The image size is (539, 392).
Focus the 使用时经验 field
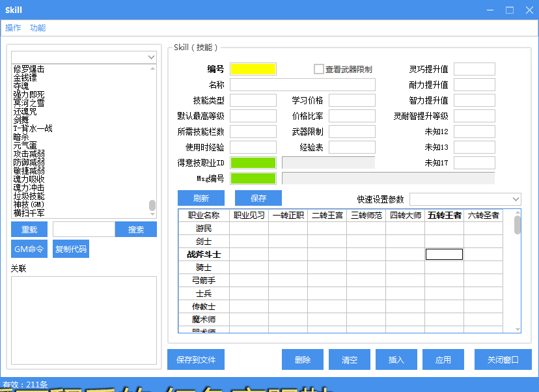(x=253, y=147)
